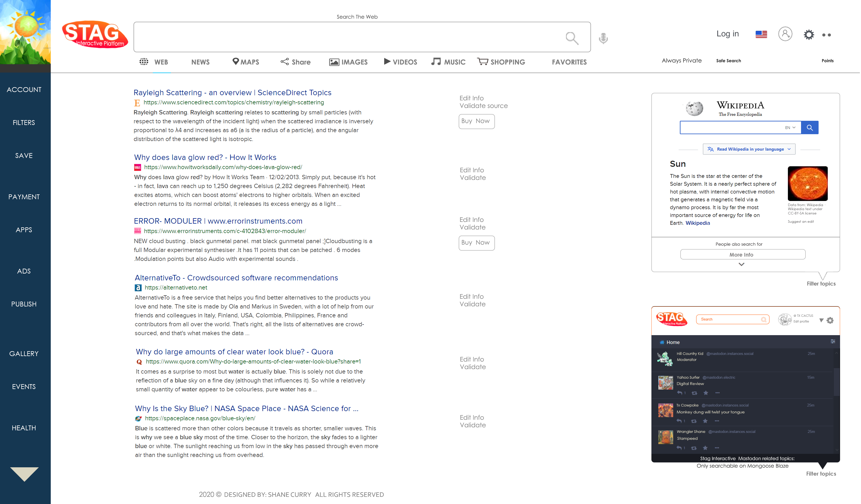Click the microphone voice search icon
861x504 pixels.
(603, 38)
